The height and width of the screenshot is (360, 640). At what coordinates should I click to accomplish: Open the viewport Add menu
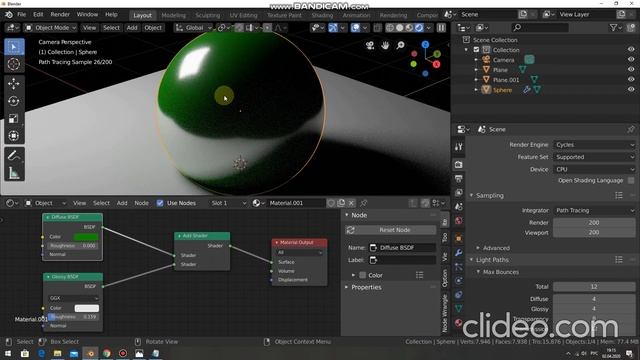tap(132, 28)
